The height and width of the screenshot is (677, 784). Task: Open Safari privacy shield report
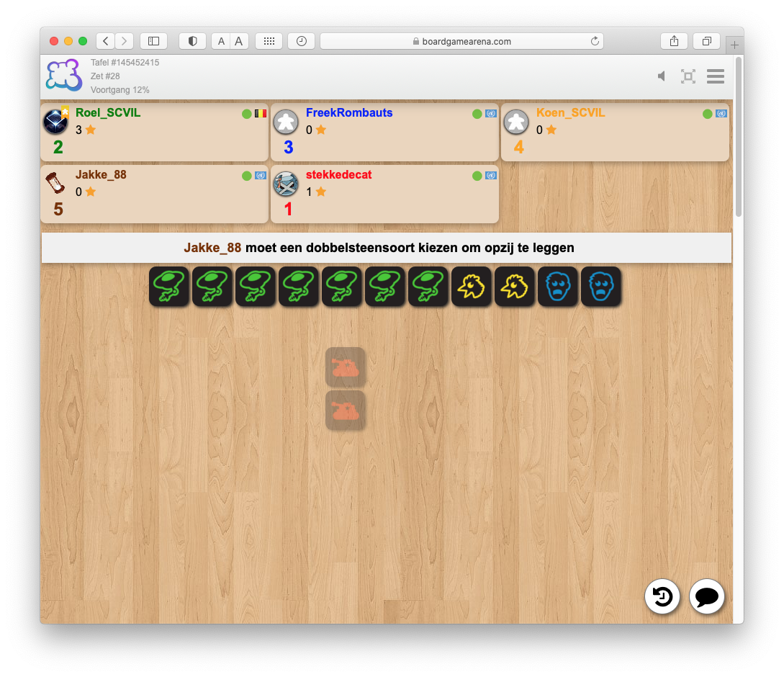pos(192,41)
